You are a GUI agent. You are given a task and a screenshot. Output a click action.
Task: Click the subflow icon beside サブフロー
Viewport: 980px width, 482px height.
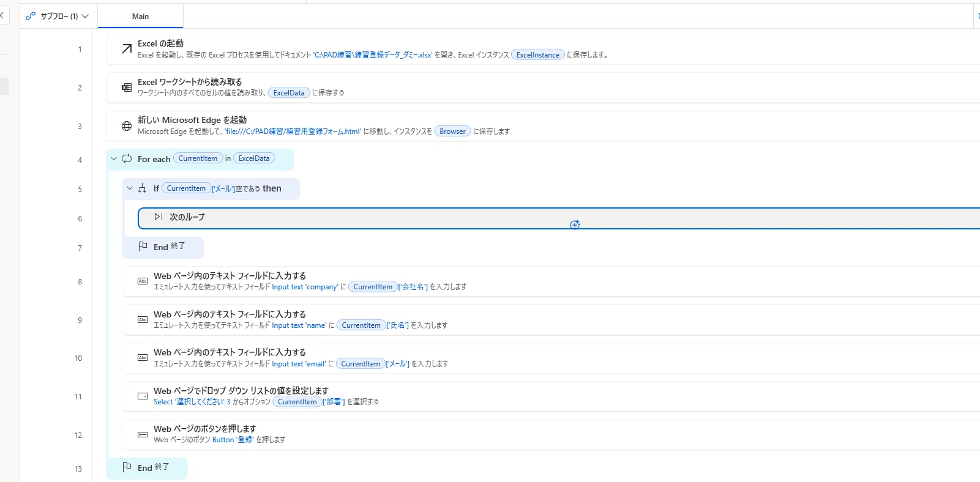pos(31,17)
